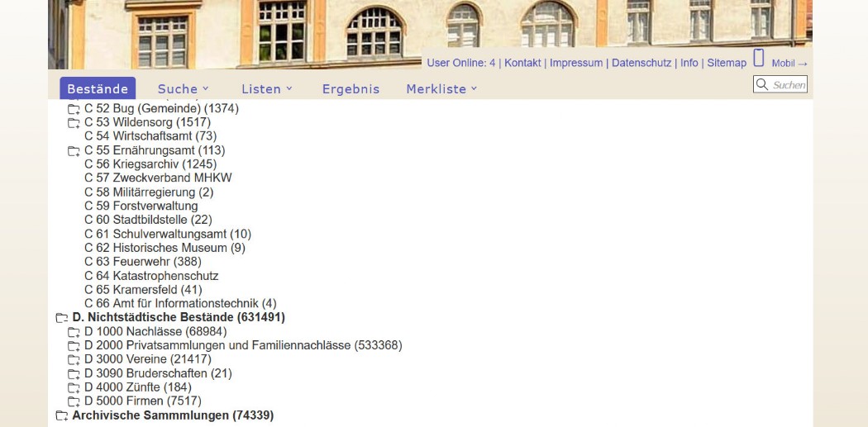The height and width of the screenshot is (427, 868).
Task: Click folder icon beside D 5000 Firmen
Action: (x=73, y=401)
